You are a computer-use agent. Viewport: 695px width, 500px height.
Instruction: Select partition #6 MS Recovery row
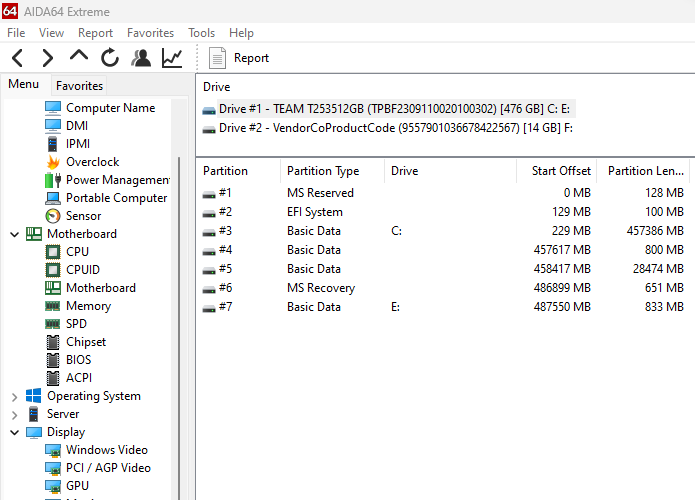[x=443, y=288]
